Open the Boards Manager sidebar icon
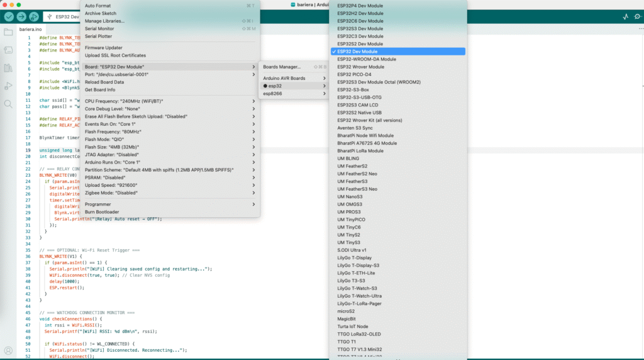 [8, 50]
